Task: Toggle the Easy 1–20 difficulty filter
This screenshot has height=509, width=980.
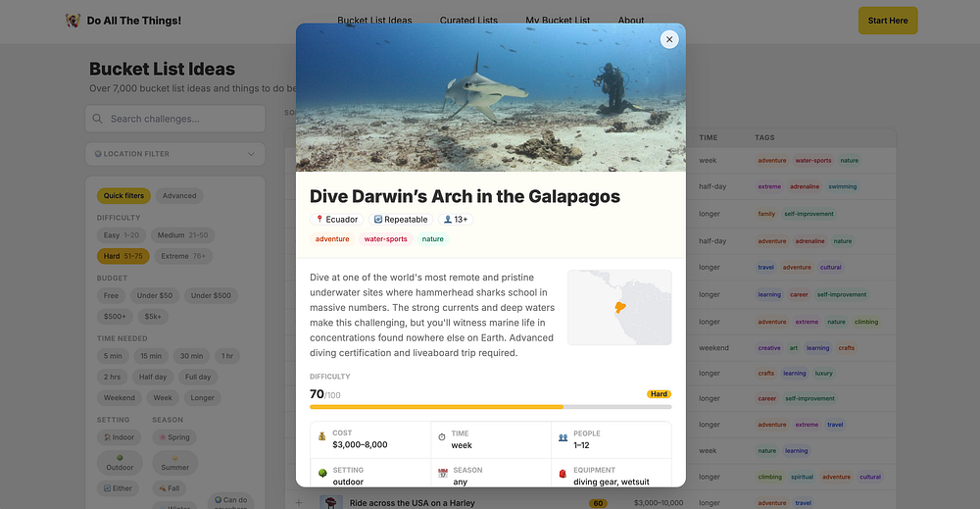Action: (x=122, y=235)
